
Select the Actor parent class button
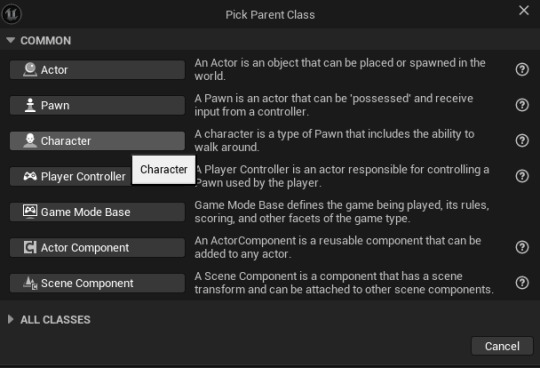pos(97,70)
